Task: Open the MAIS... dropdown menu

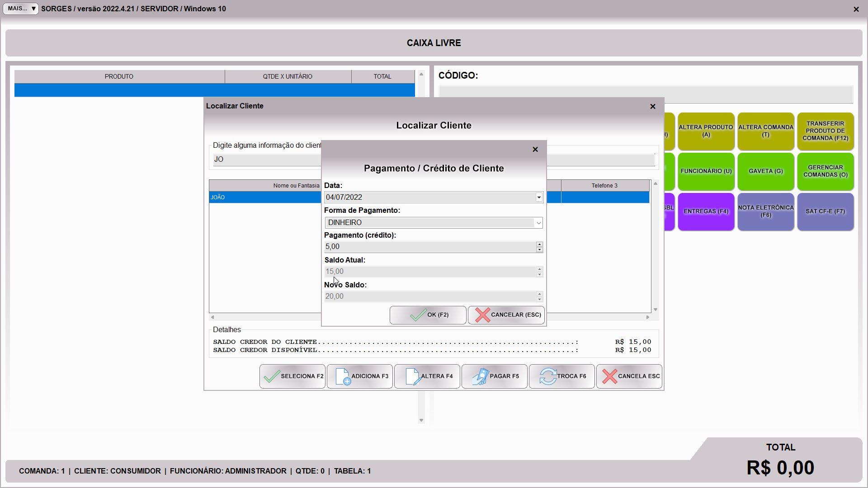Action: (21, 9)
